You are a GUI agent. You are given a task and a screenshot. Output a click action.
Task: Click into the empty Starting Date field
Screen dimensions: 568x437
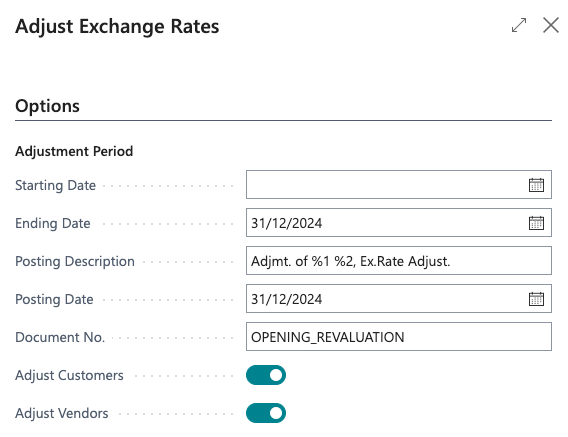pos(386,184)
